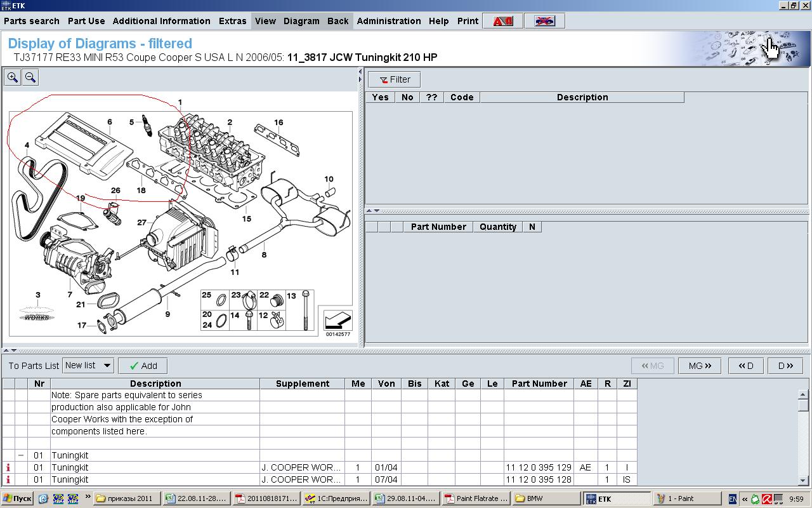Show more quick launch items chevron

[x=88, y=497]
